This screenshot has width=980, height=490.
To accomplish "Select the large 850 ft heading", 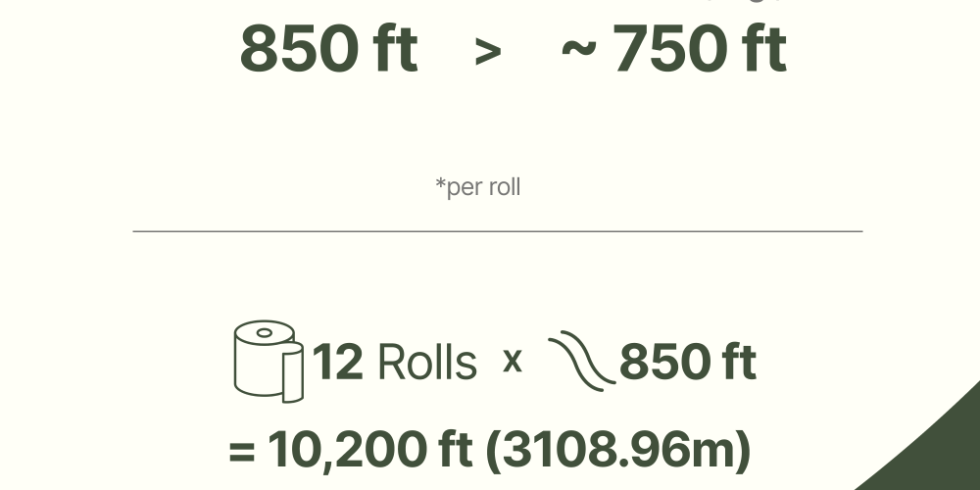I will (x=328, y=49).
